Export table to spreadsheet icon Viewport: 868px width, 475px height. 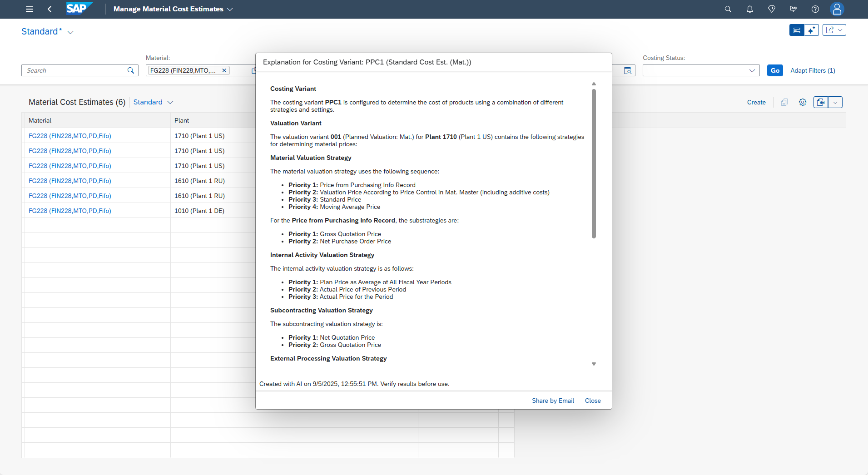[x=821, y=102]
